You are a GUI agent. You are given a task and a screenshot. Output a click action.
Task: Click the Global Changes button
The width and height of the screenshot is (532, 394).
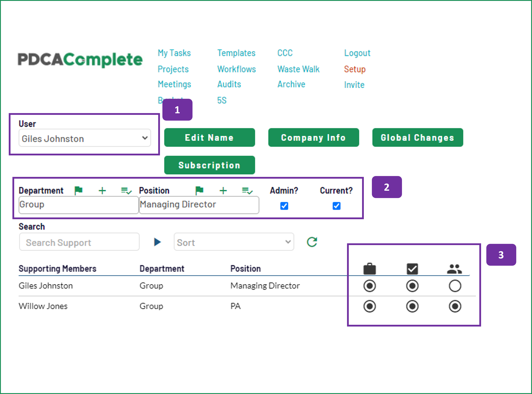(418, 137)
